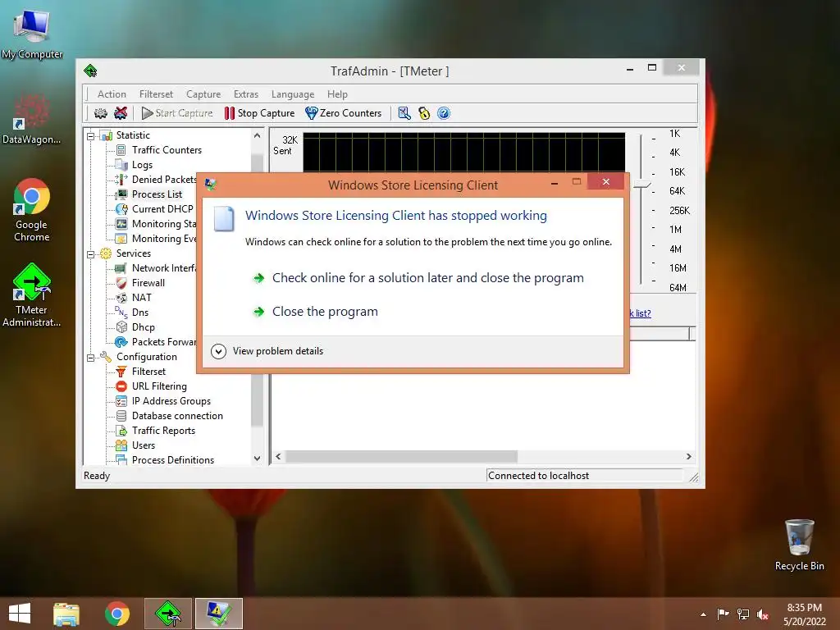The image size is (840, 630).
Task: Open the Filterset menu
Action: pyautogui.click(x=156, y=94)
